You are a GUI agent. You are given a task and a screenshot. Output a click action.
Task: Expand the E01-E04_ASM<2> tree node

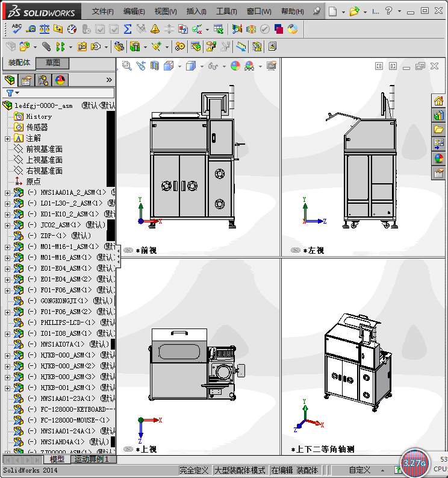pyautogui.click(x=7, y=280)
